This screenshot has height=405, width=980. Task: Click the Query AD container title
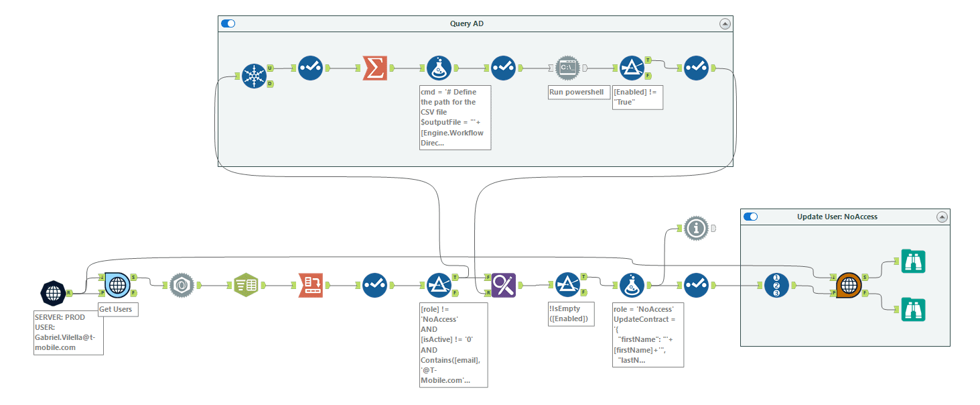pos(467,23)
